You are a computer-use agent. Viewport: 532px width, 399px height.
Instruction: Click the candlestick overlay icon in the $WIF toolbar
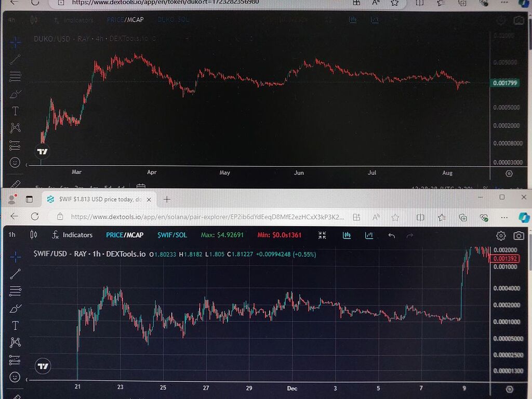click(x=347, y=235)
